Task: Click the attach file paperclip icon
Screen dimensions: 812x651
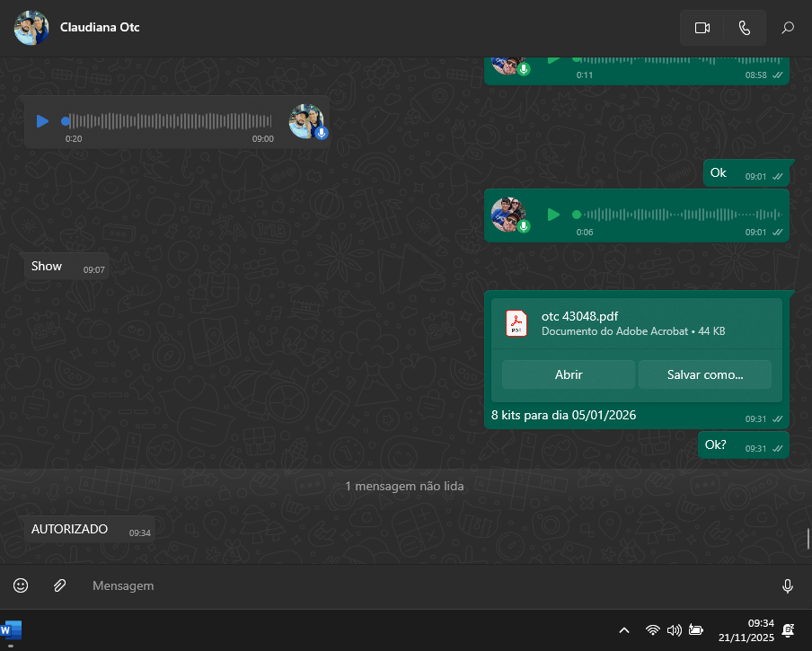Action: point(59,585)
